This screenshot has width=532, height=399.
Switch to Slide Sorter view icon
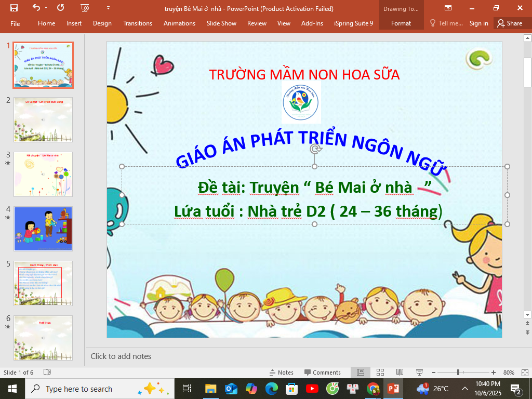[380, 373]
